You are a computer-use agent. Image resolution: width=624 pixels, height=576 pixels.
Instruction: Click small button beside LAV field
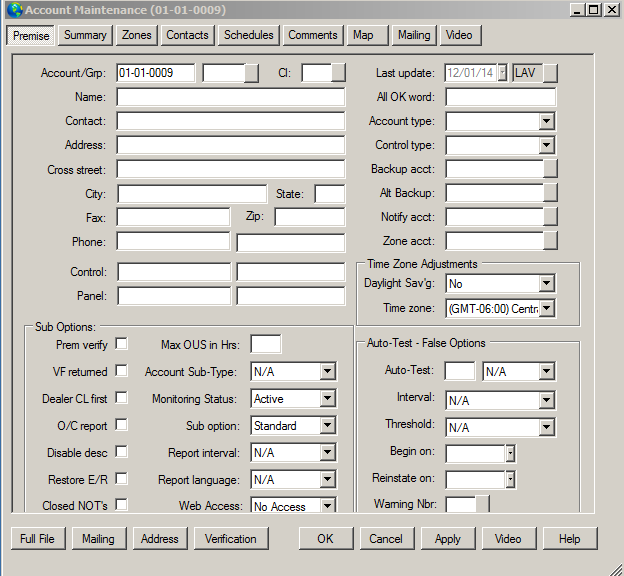pos(550,73)
